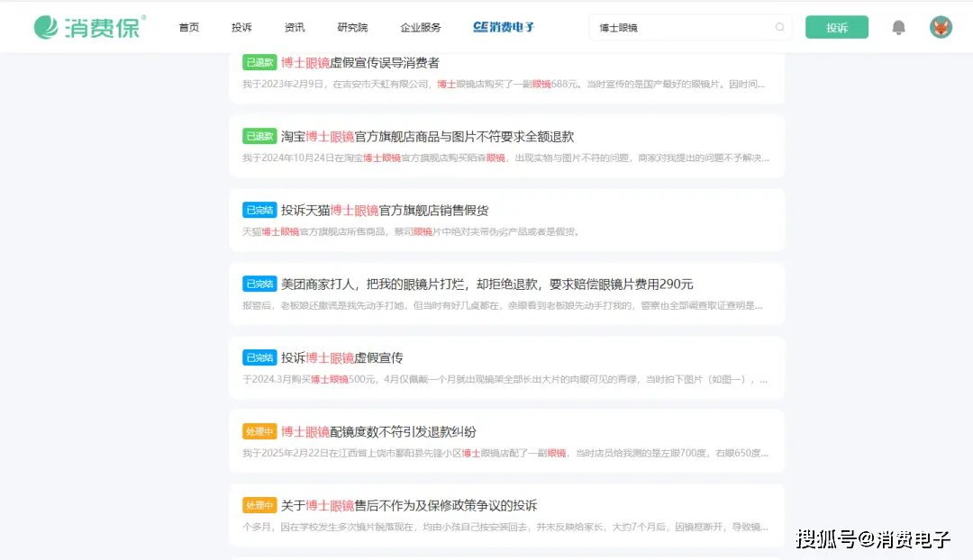Screen dimensions: 973x560
Task: Click 已完结 tag on 投诉博士眼镜虚假宣传
Action: click(x=259, y=357)
